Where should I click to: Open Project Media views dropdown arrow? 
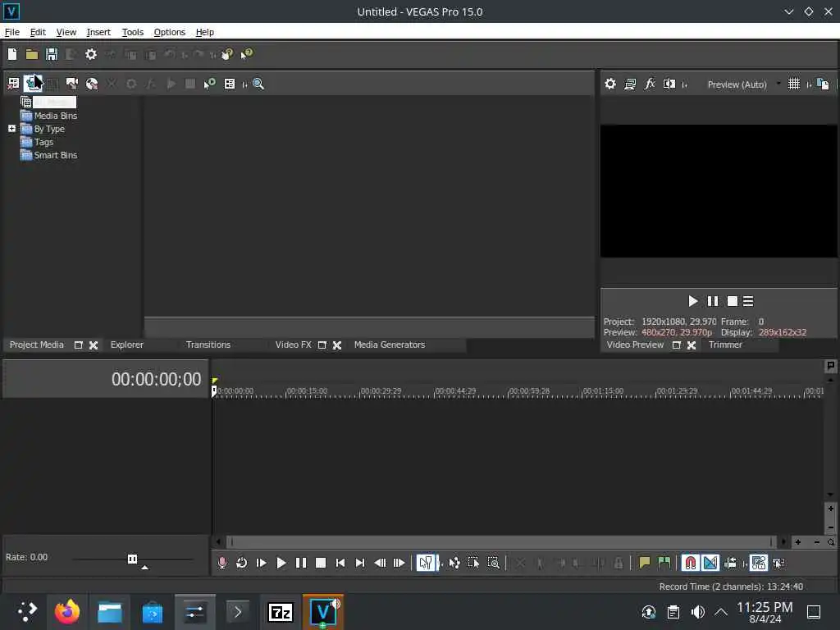[244, 84]
